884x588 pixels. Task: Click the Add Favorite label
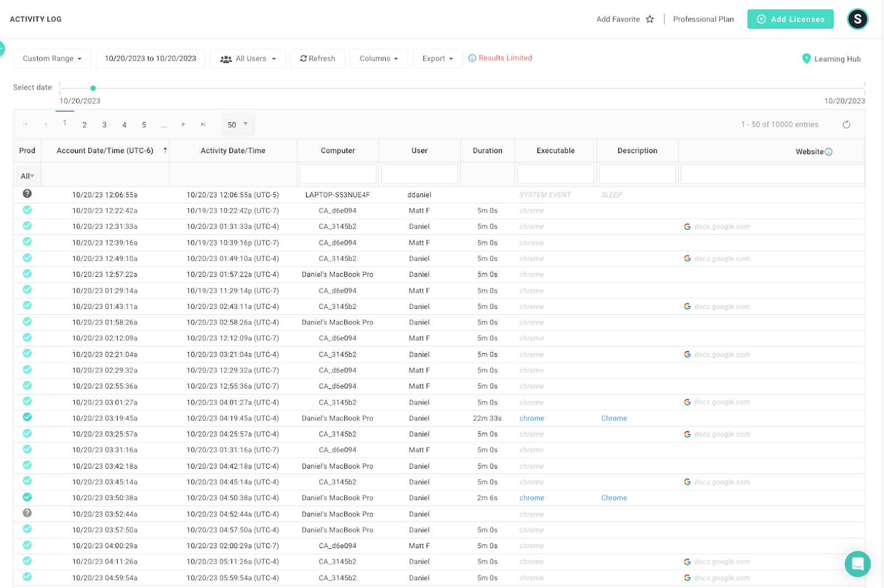coord(618,19)
